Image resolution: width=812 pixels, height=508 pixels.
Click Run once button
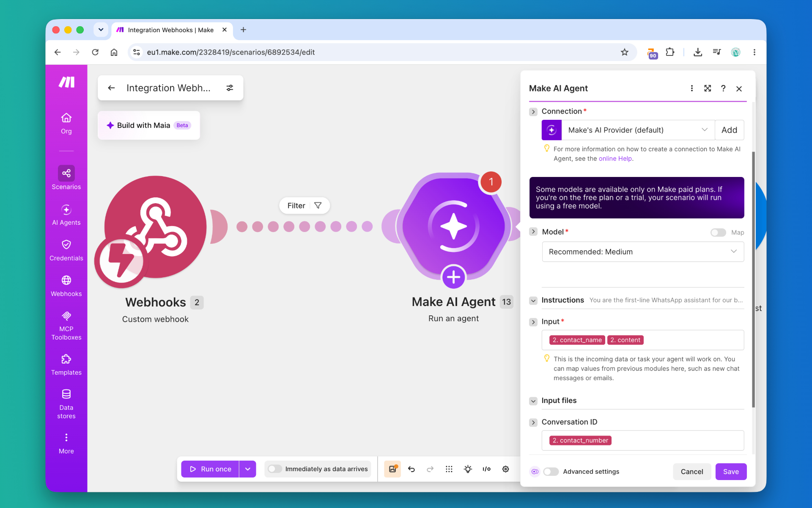click(x=210, y=469)
